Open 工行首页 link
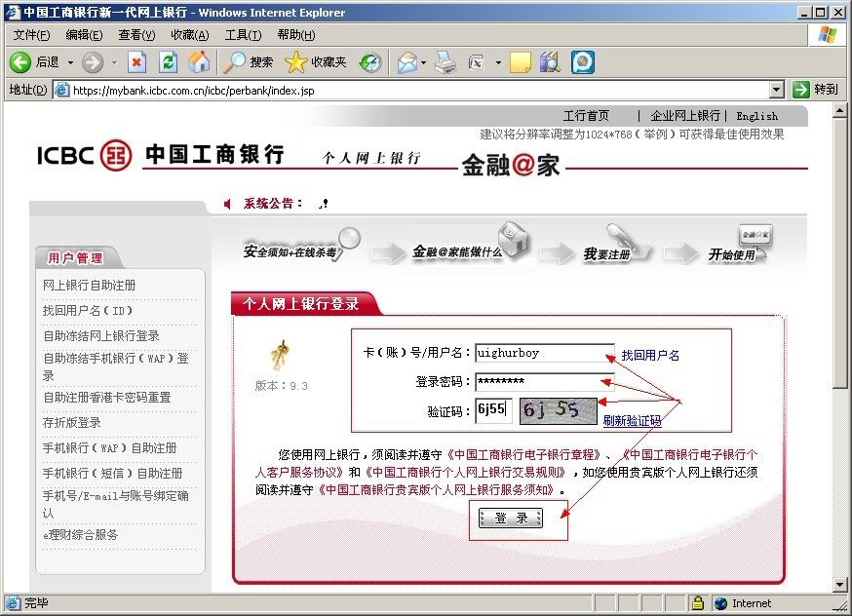This screenshot has height=616, width=852. tap(586, 116)
